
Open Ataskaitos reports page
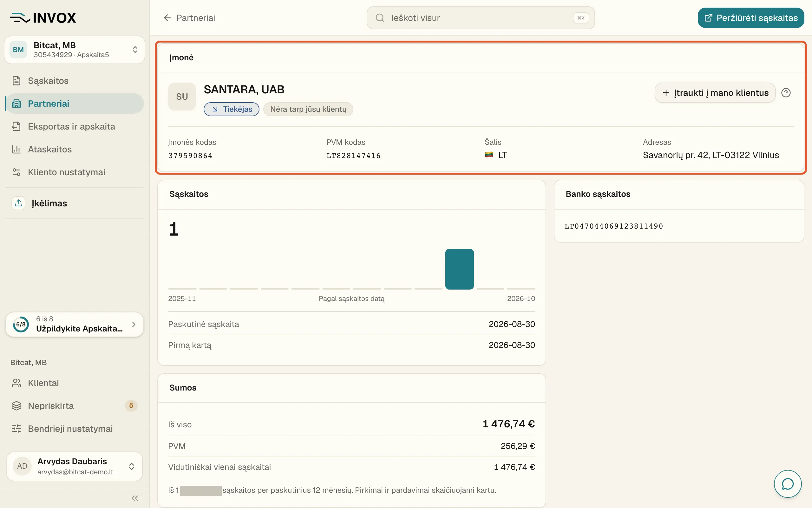75,149
